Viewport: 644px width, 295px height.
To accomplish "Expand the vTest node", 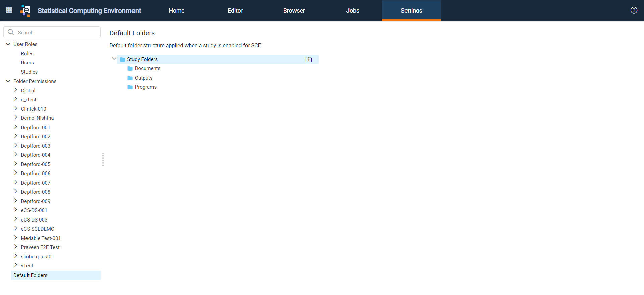I will [x=16, y=265].
